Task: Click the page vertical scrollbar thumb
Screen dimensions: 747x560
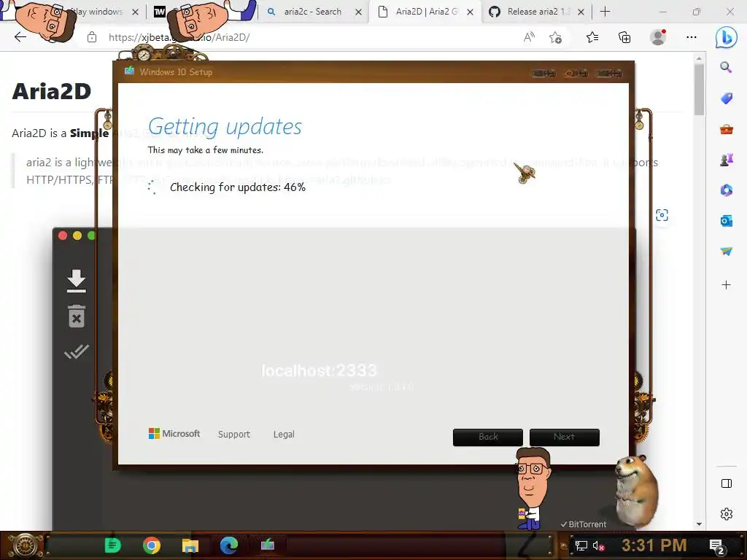Action: (699, 90)
